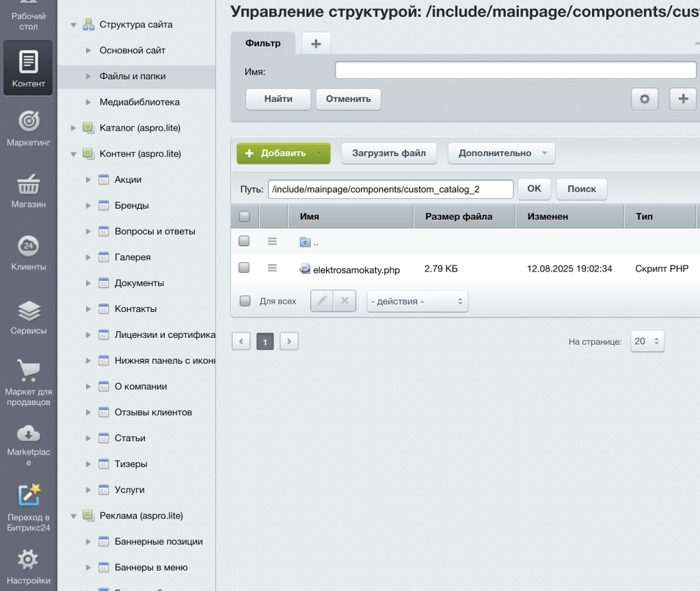The image size is (700, 591).
Task: Click the Имя filter input field
Action: 515,69
